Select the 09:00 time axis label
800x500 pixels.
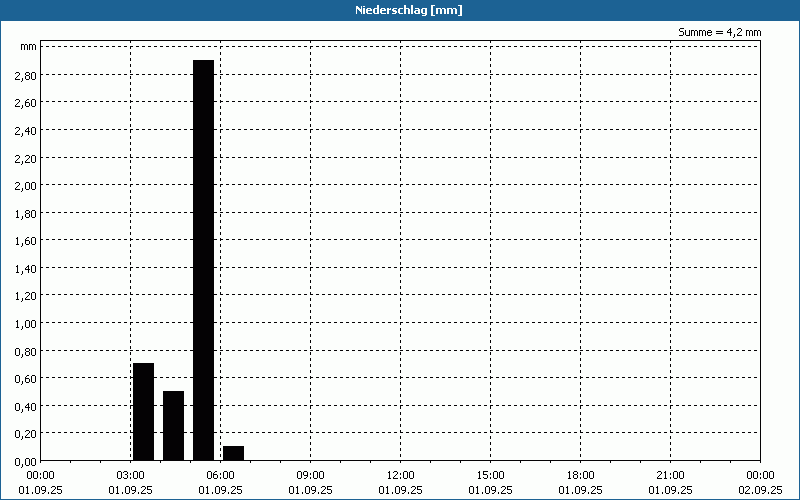point(311,475)
